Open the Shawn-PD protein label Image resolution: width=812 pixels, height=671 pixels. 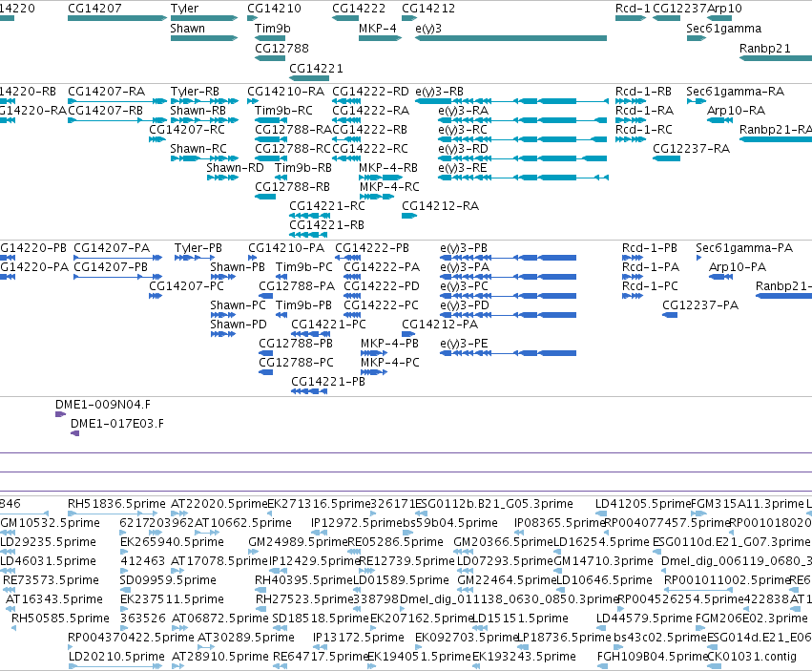239,325
